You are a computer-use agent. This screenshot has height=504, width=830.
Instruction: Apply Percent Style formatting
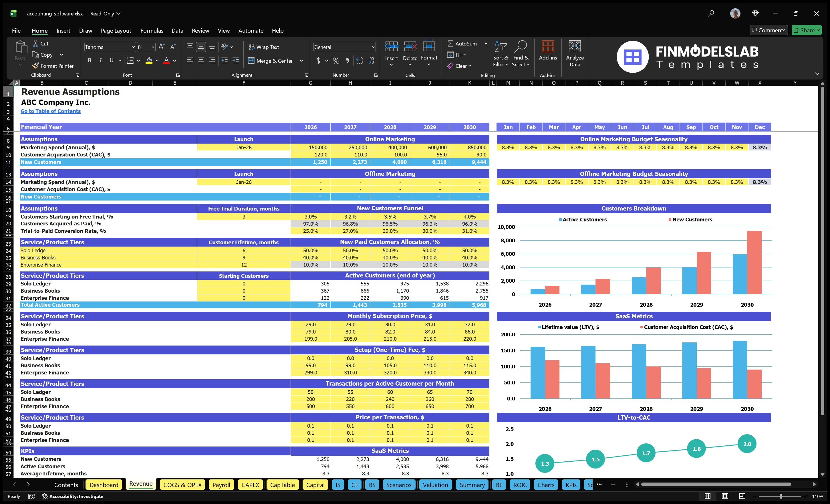(x=336, y=61)
